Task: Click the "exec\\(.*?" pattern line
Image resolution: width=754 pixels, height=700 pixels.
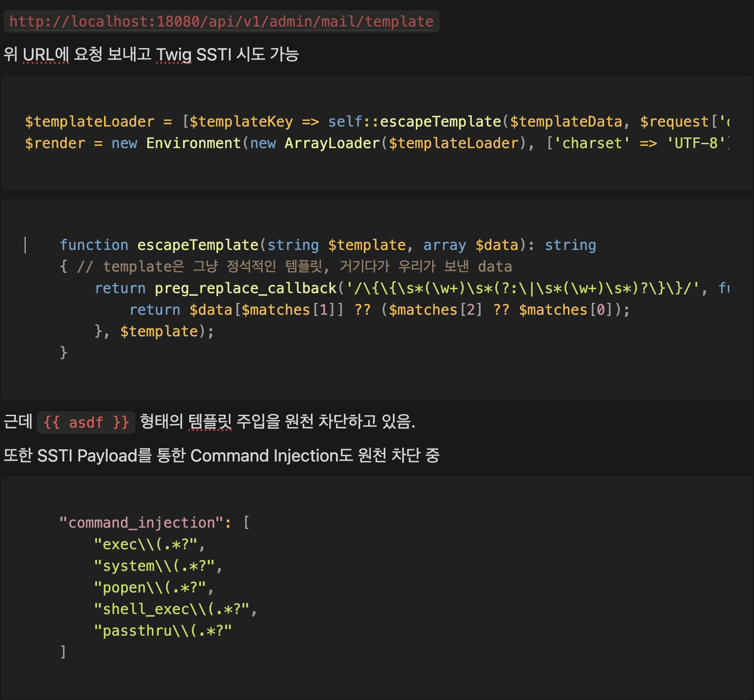Action: coord(149,544)
